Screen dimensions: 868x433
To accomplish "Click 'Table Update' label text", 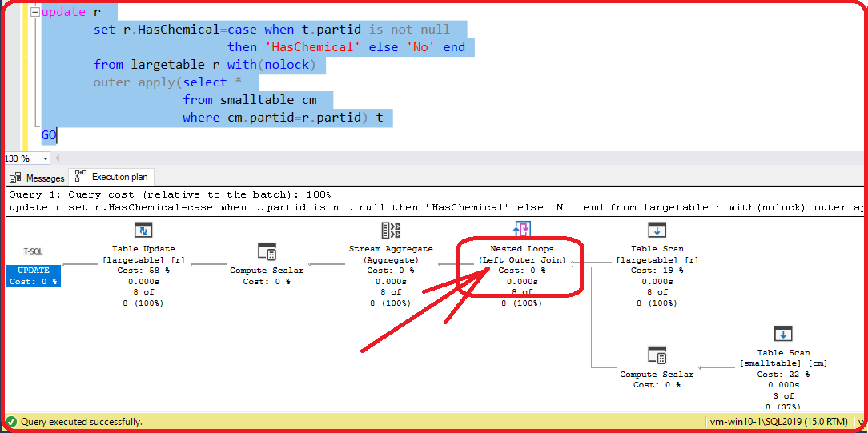I will click(x=143, y=249).
